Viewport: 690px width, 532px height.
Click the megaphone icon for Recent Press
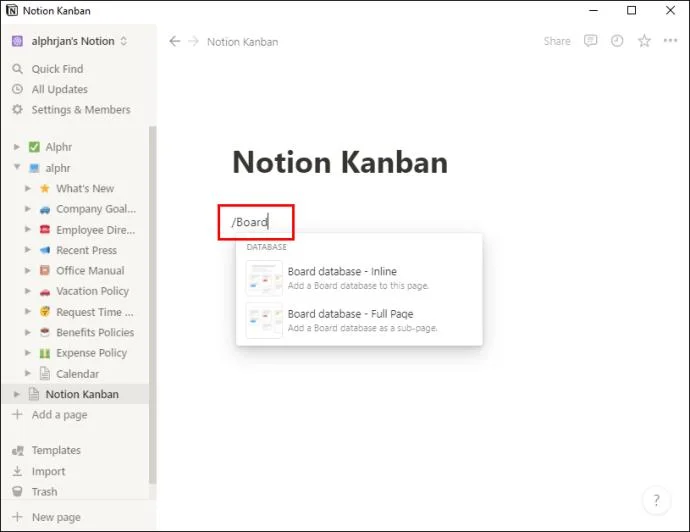click(45, 250)
